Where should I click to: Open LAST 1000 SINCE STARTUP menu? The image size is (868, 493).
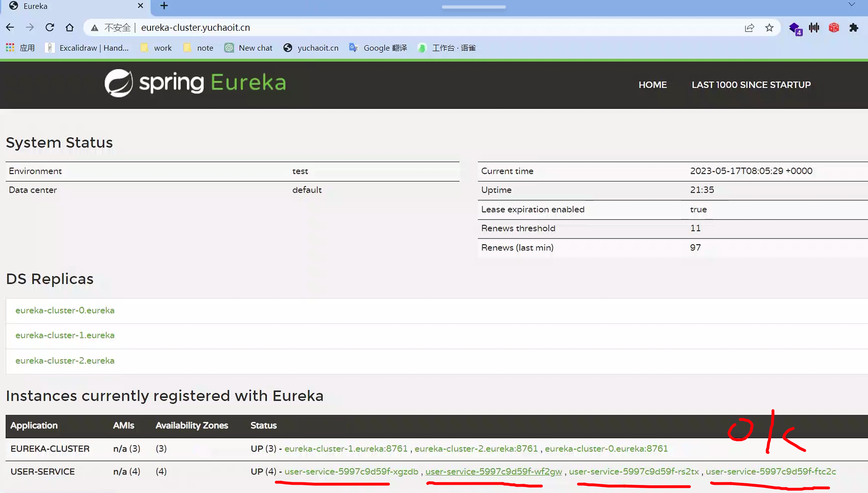pyautogui.click(x=751, y=85)
